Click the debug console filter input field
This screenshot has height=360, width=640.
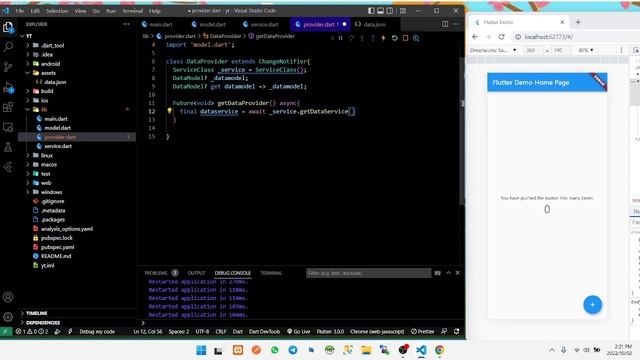(368, 273)
